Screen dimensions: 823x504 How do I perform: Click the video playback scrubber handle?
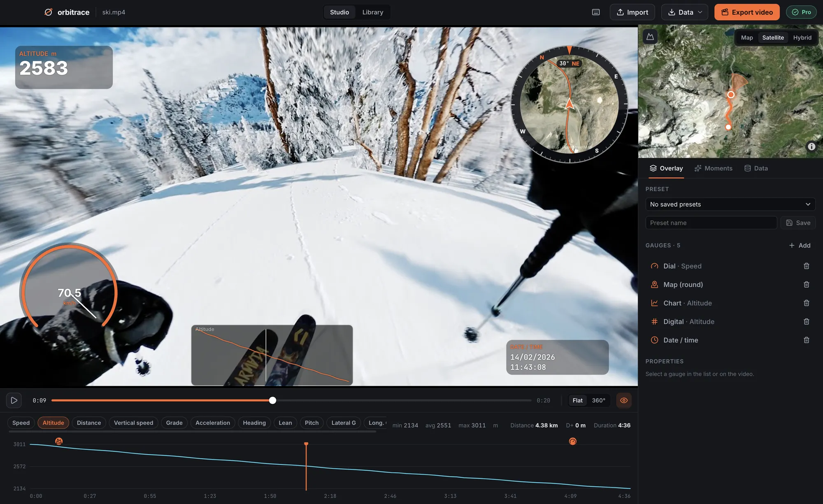tap(272, 400)
